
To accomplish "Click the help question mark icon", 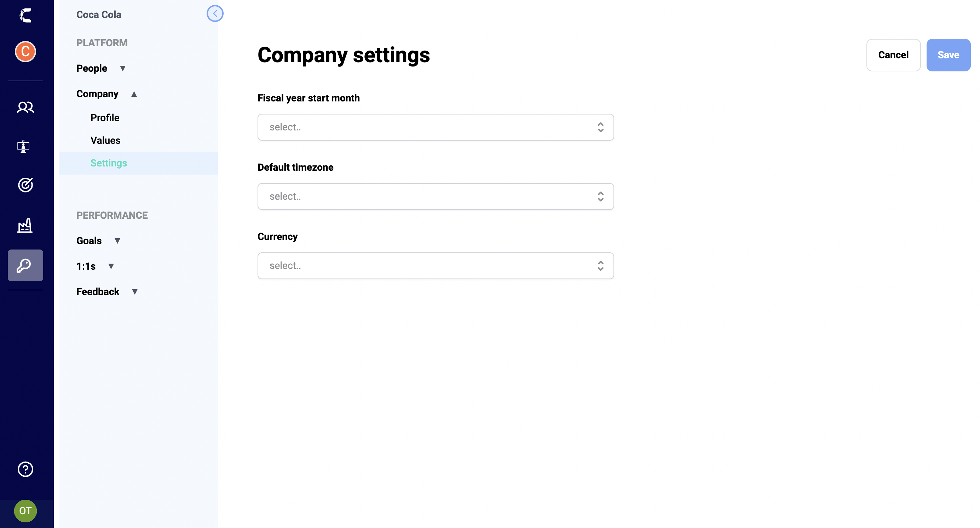I will click(25, 469).
